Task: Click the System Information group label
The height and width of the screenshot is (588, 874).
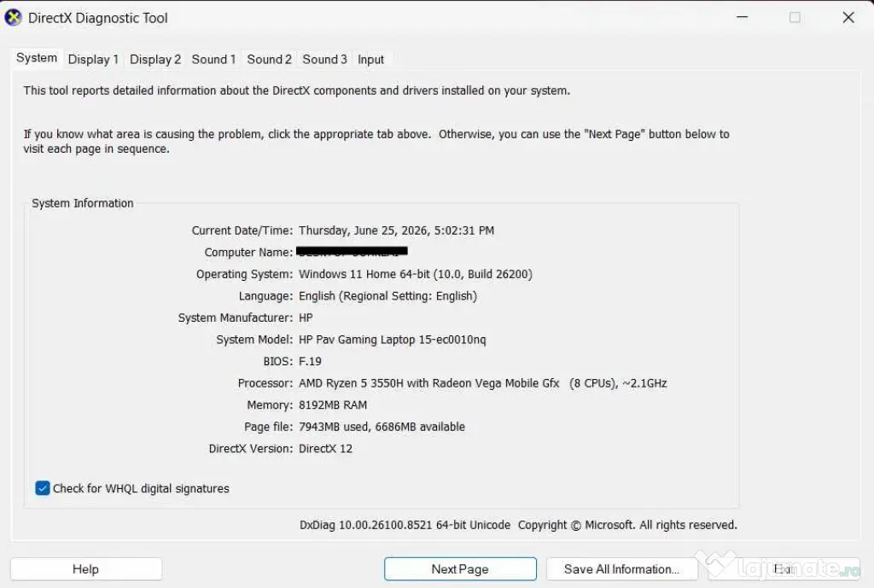Action: (x=83, y=203)
